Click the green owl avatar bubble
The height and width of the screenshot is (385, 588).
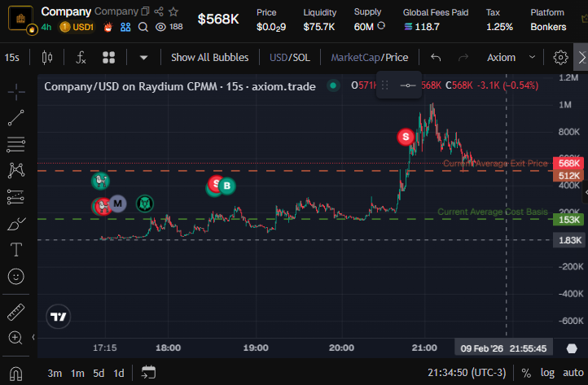click(x=145, y=203)
